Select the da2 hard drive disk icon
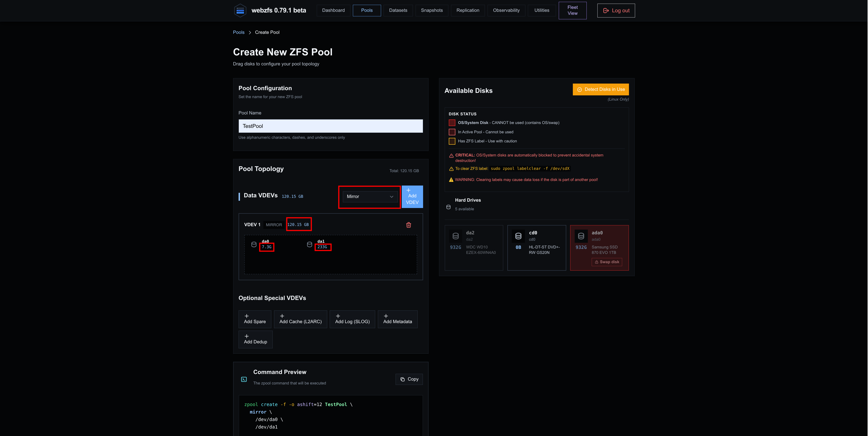The image size is (868, 436). coord(456,236)
